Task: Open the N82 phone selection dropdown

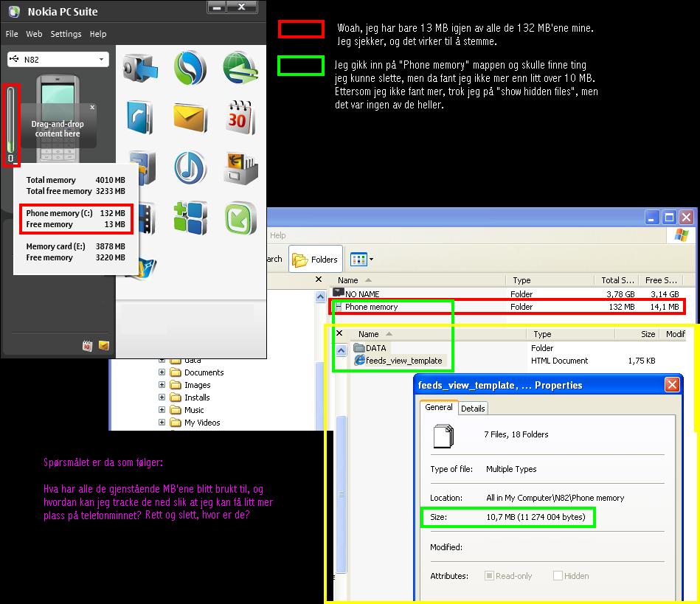Action: 58,60
